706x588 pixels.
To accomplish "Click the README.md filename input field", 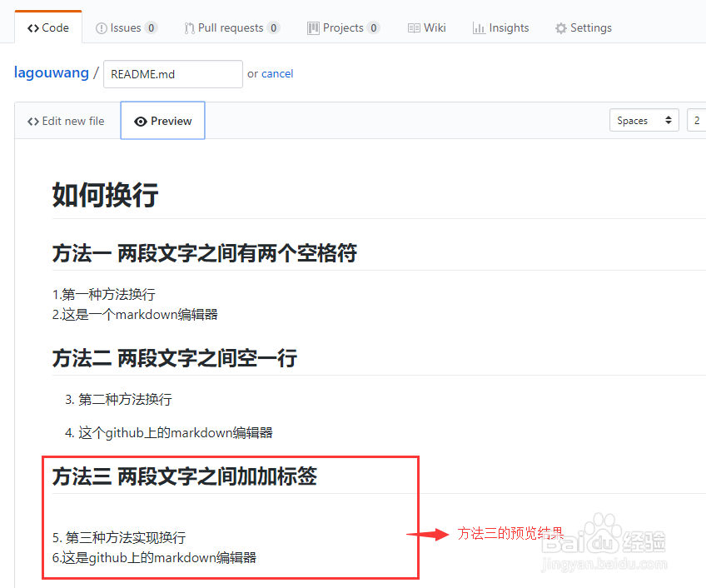I will point(172,73).
